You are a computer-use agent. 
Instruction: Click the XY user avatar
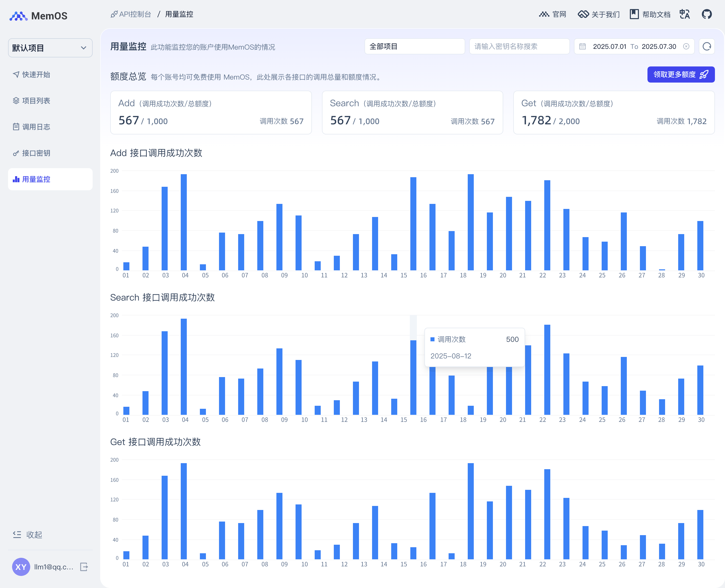pos(21,567)
